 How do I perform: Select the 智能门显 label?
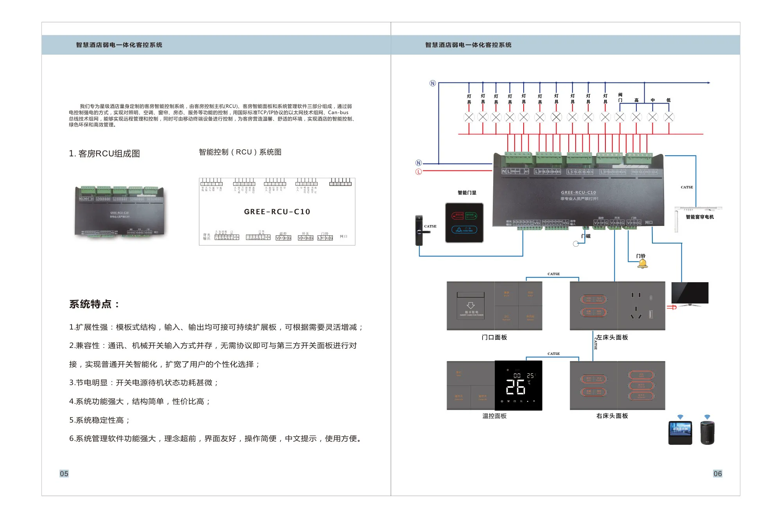(x=467, y=193)
